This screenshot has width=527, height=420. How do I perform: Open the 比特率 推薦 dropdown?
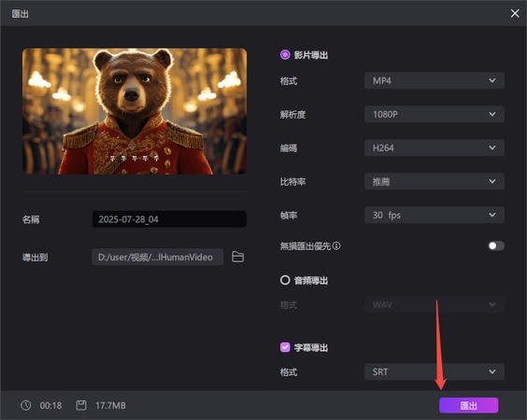pyautogui.click(x=434, y=181)
